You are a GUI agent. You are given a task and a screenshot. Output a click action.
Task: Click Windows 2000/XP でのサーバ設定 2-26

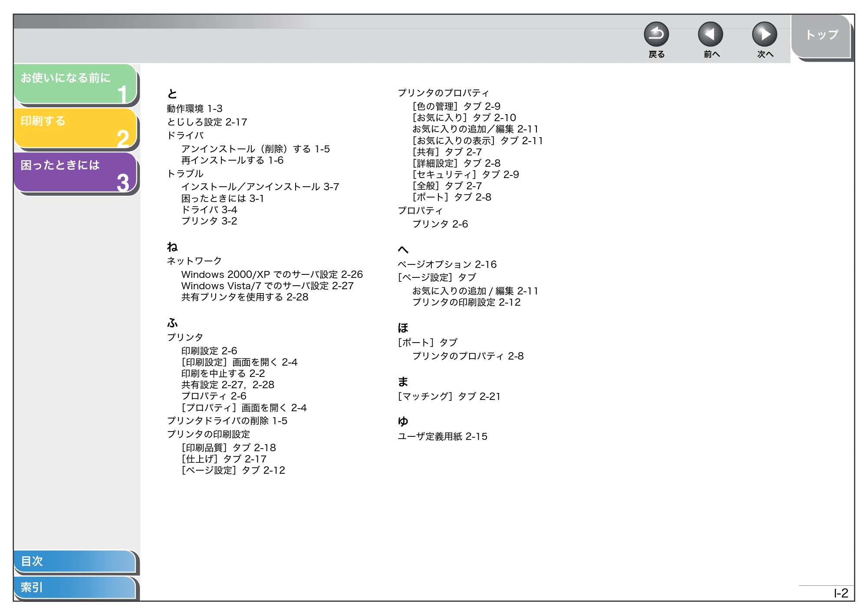click(x=272, y=274)
